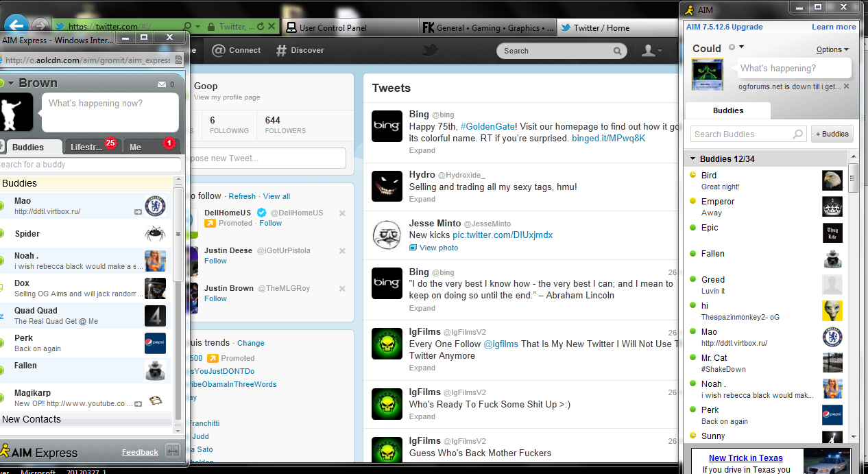
Task: Expand the Abraham Lincoln quote tweet
Action: point(422,308)
